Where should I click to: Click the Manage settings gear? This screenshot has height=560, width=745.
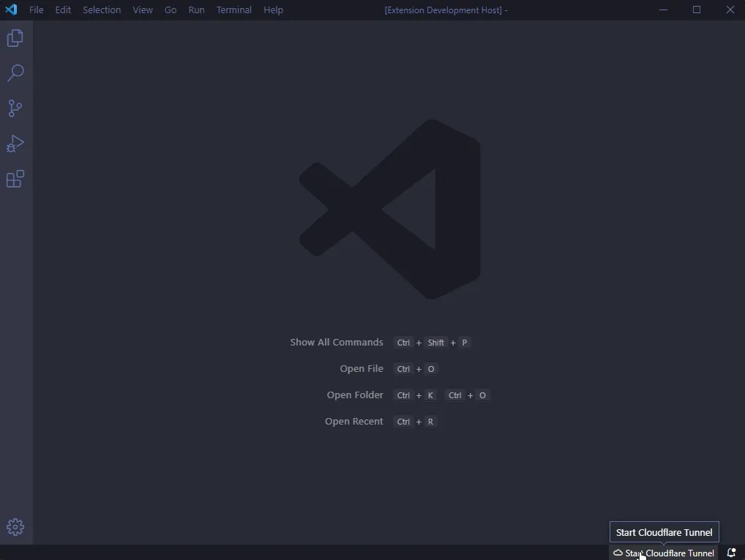(15, 526)
